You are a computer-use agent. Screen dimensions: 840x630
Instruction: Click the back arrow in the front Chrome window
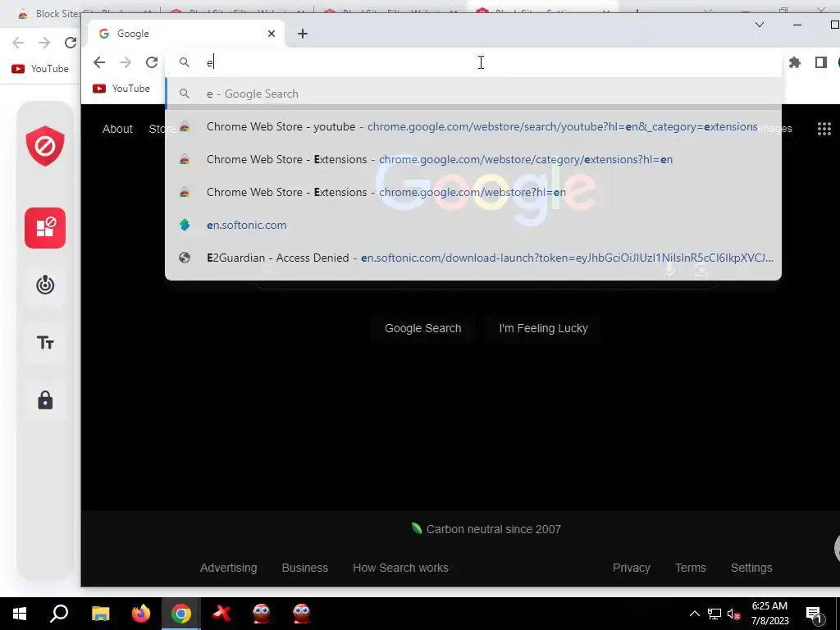[x=99, y=62]
